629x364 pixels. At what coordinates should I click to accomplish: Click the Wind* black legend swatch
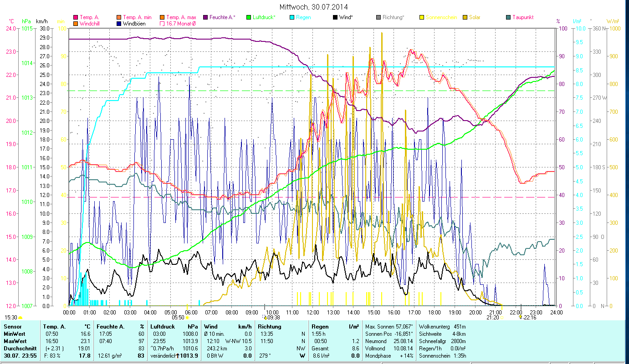coord(335,17)
